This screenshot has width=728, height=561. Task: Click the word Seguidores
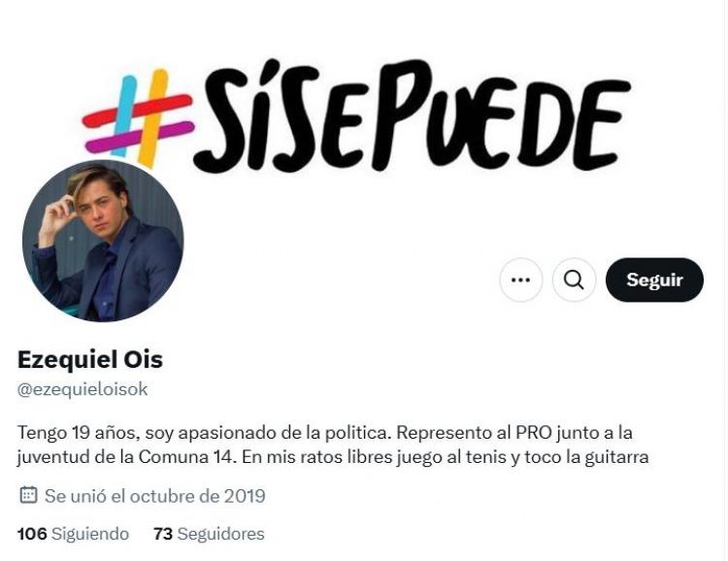point(221,534)
